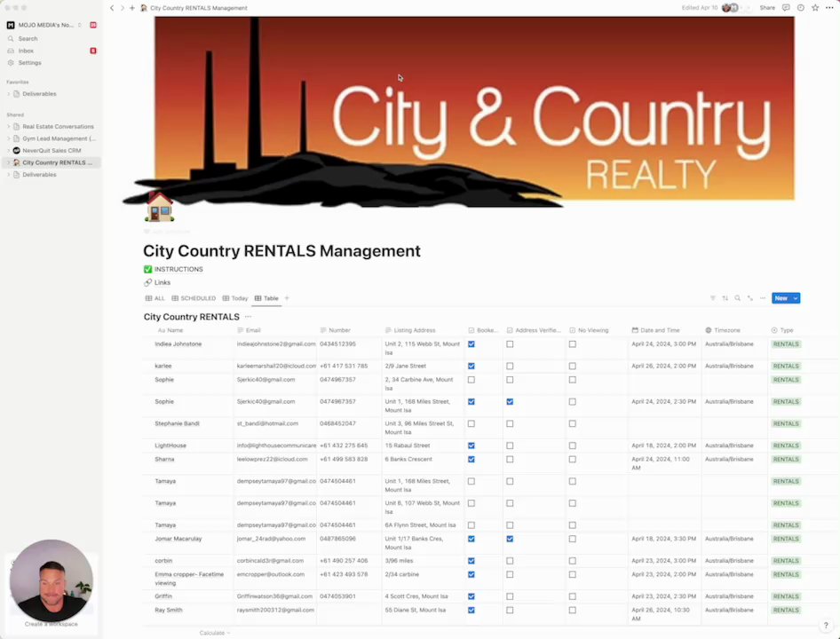840x639 pixels.
Task: Favorite this page with star icon
Action: click(x=815, y=7)
